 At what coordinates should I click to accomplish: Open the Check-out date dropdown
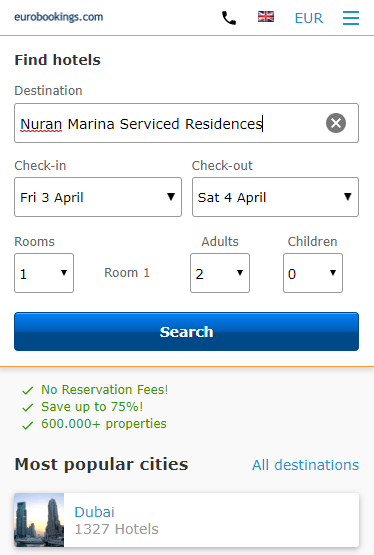pos(275,197)
